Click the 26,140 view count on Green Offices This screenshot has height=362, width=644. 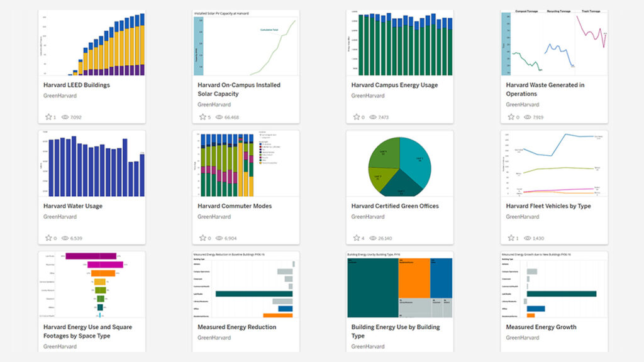(386, 238)
